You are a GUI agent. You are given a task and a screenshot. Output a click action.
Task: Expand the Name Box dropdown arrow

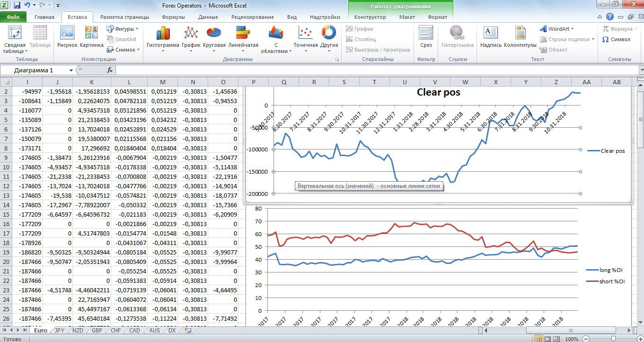point(71,70)
